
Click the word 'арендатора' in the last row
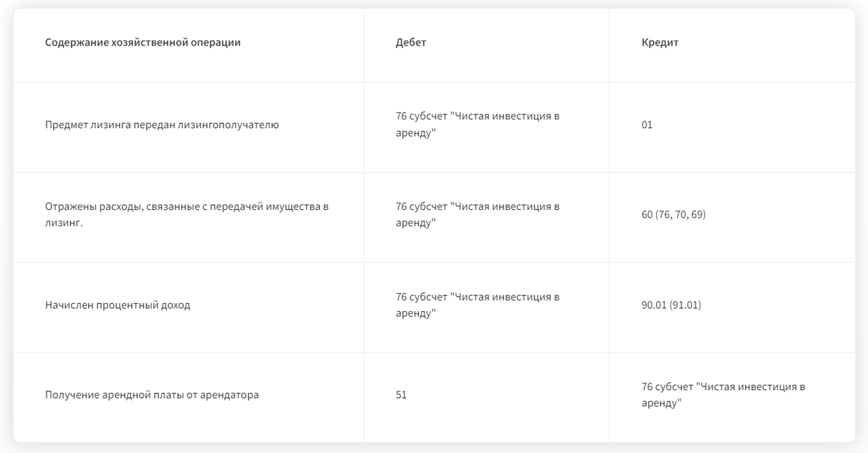tap(233, 395)
